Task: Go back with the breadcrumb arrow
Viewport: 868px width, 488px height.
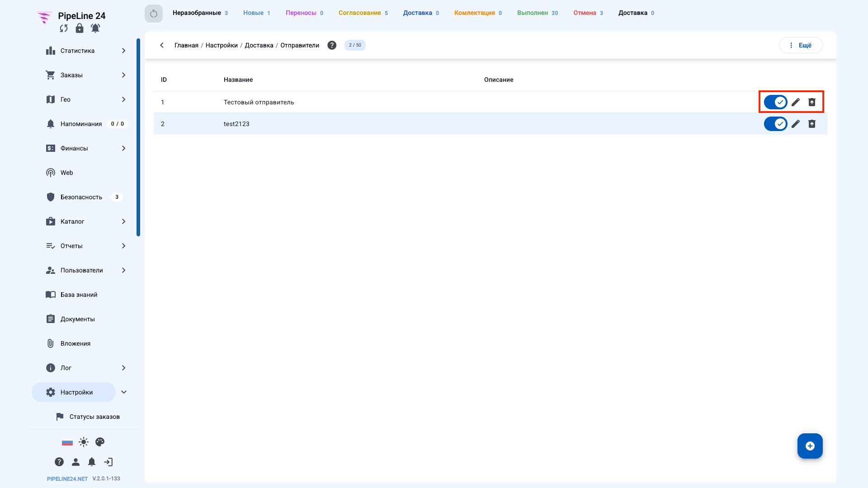Action: pos(162,45)
